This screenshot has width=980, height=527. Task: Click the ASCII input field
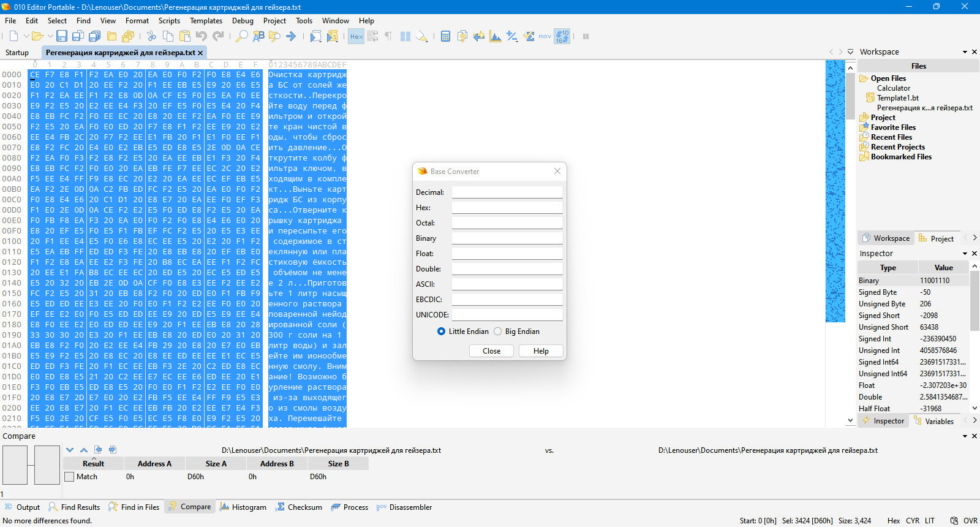(x=507, y=284)
